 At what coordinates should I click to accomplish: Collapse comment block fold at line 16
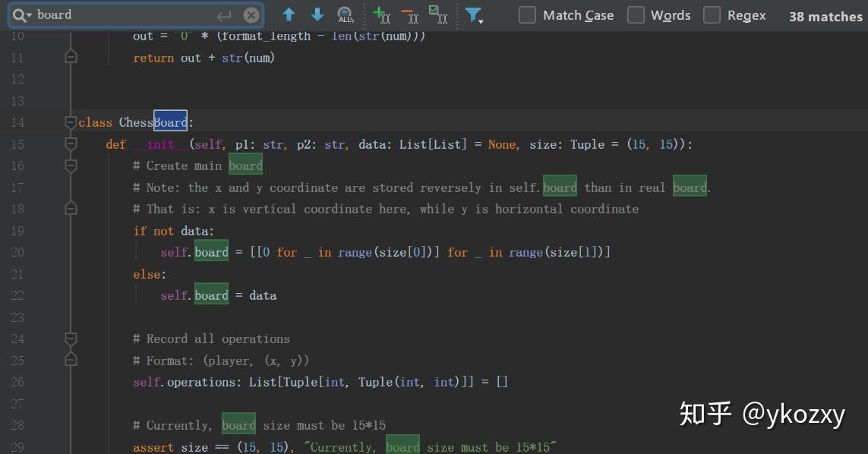click(x=71, y=166)
